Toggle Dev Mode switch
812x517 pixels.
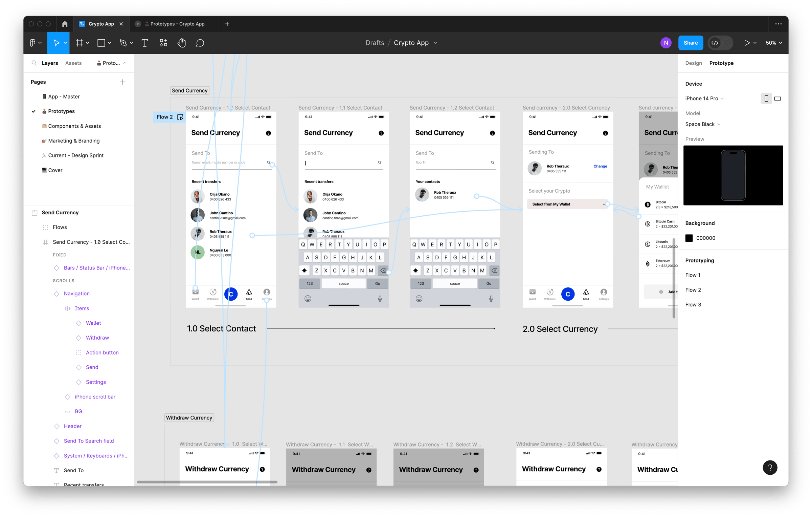coord(720,43)
